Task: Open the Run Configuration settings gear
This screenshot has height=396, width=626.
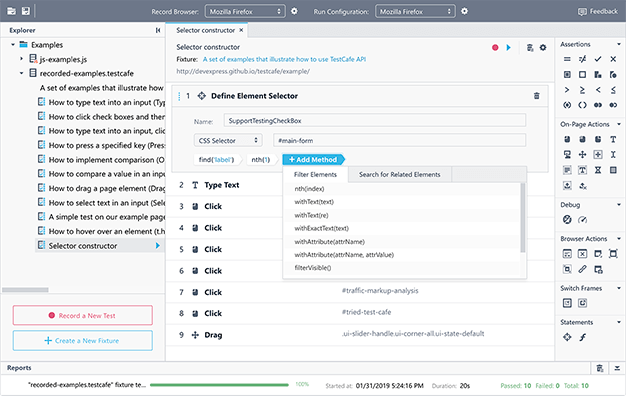Action: tap(464, 11)
